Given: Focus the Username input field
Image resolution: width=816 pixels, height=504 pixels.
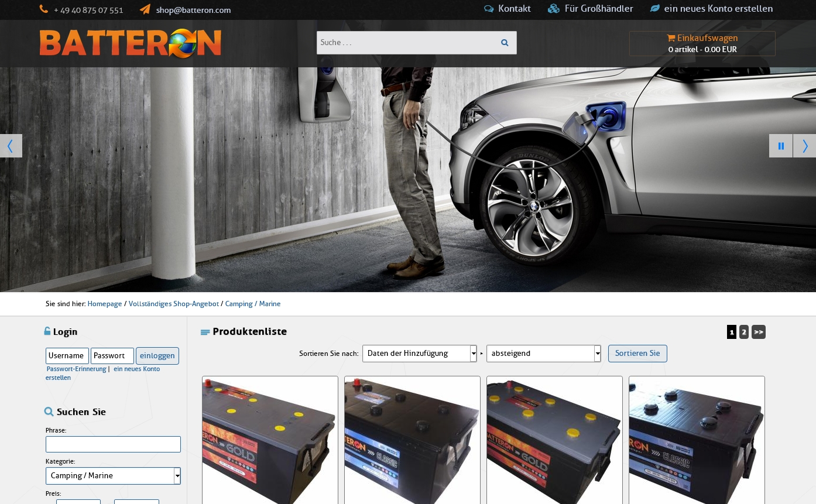Looking at the screenshot, I should (67, 356).
